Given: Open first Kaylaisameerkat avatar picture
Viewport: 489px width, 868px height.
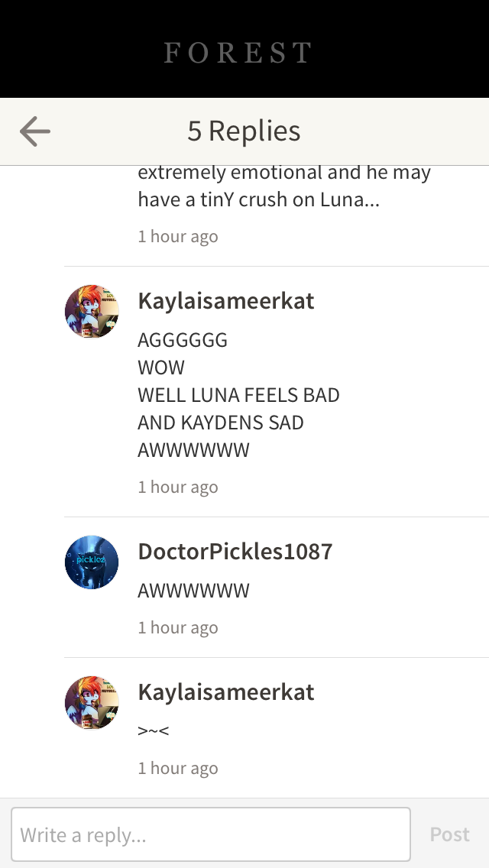Looking at the screenshot, I should 92,311.
